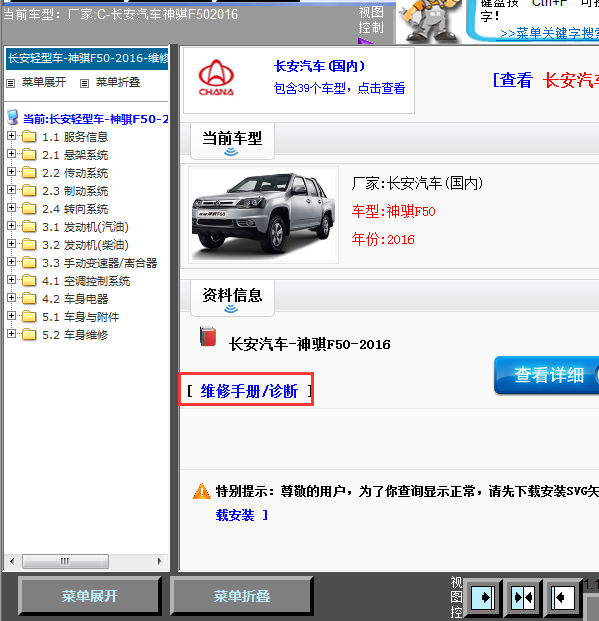Expand the 5.2 车身维修 tree node

point(11,334)
